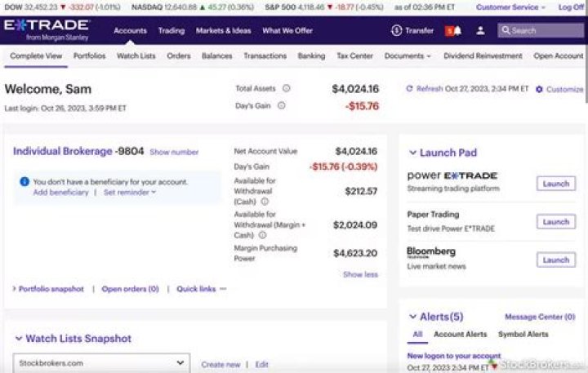Go to the Portfolios tab
Screen dimensions: 588x373
pyautogui.click(x=89, y=56)
